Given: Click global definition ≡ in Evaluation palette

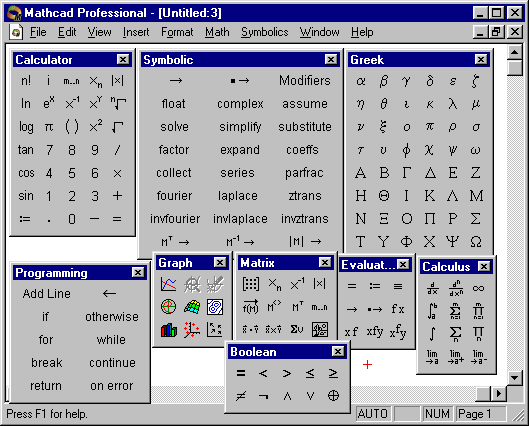Looking at the screenshot, I should [398, 286].
